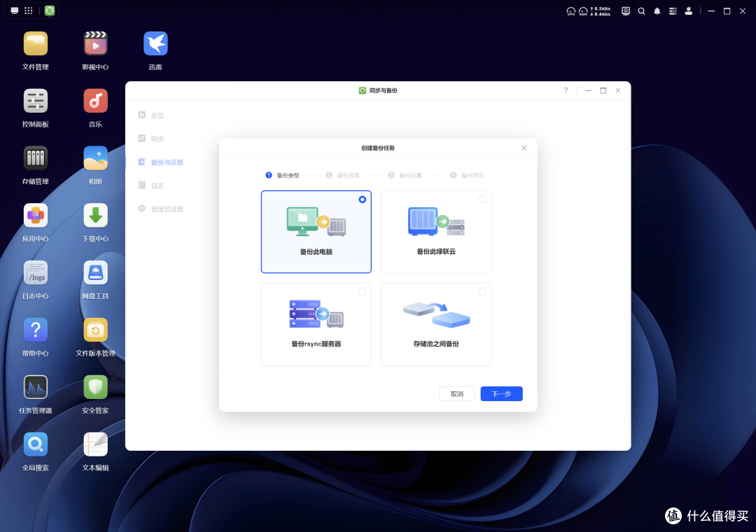Click the 备份此绿联云 NAS illustration
This screenshot has height=532, width=756.
coord(436,221)
